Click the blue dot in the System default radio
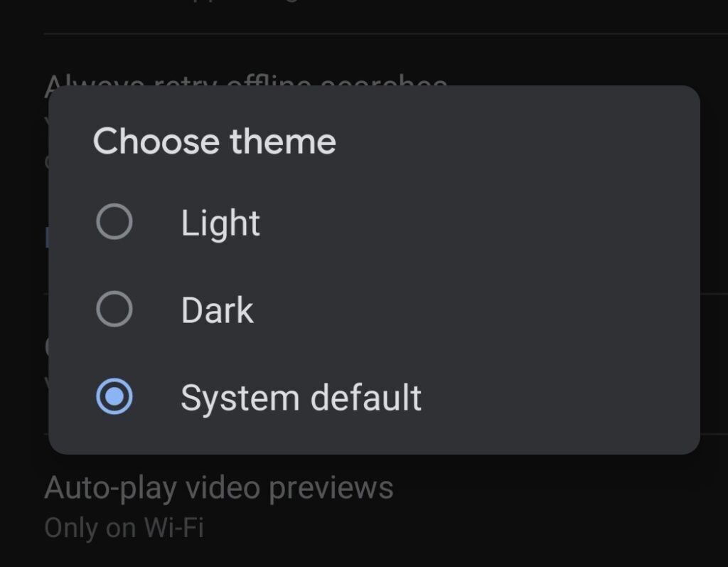Screen dimensions: 728x567 click(x=114, y=397)
